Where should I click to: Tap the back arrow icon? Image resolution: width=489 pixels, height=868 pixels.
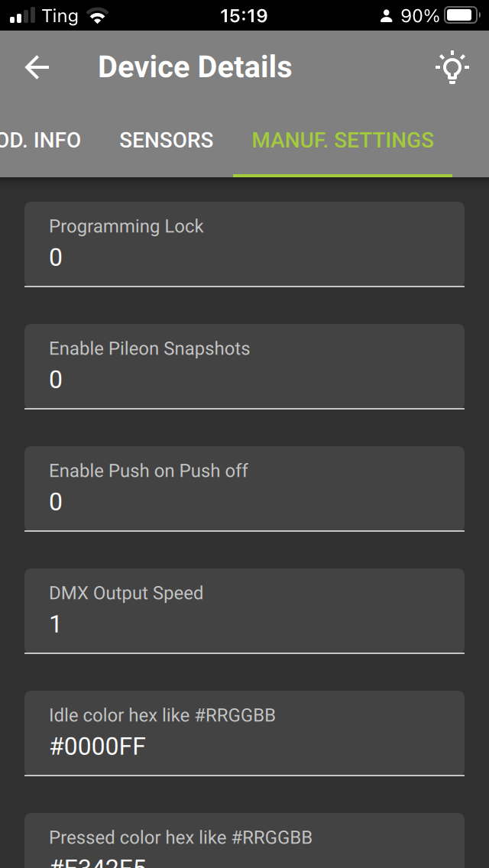point(37,67)
